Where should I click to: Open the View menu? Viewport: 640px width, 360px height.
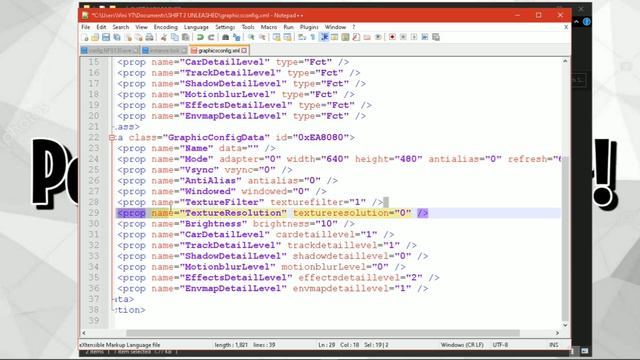coord(141,27)
